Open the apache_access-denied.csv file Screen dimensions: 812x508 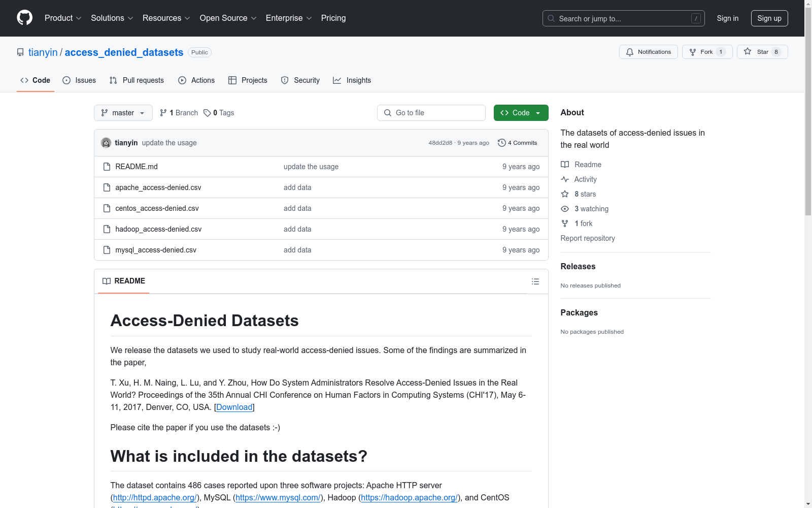tap(158, 187)
